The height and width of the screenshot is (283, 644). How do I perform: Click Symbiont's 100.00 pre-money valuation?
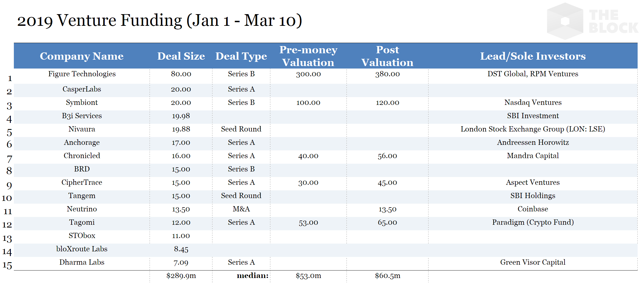(308, 103)
